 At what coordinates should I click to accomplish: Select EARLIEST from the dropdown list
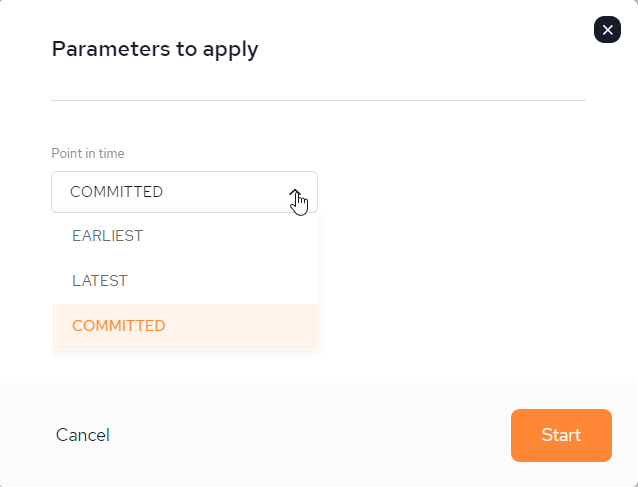pyautogui.click(x=184, y=236)
